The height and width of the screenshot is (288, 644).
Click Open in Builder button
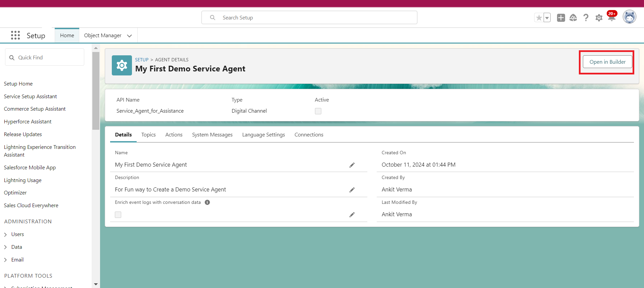607,62
